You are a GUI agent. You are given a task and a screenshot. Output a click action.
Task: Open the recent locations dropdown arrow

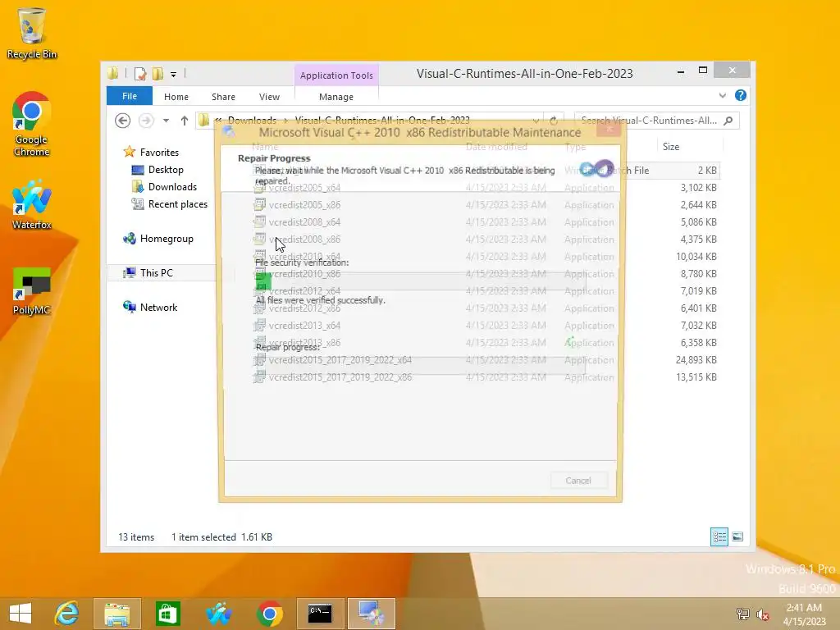pyautogui.click(x=166, y=121)
